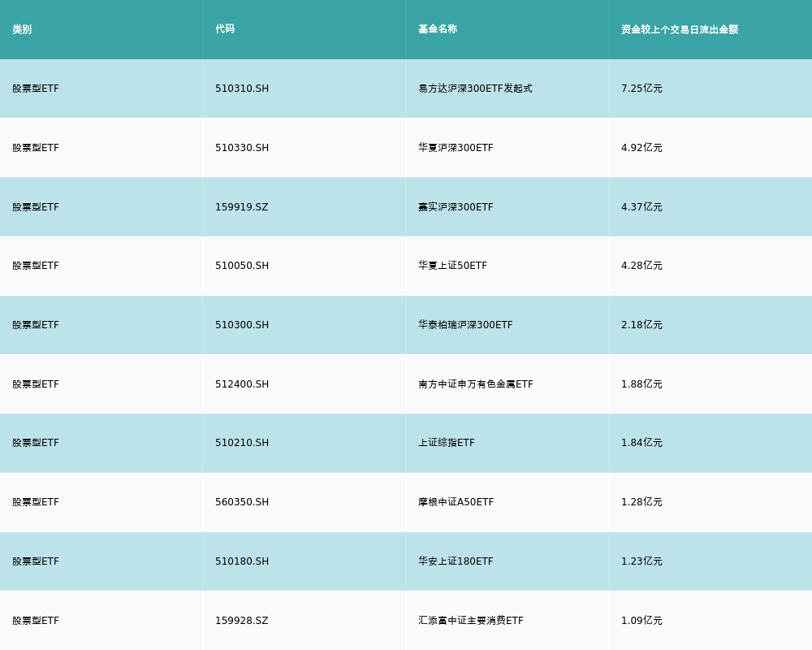This screenshot has width=812, height=650.
Task: Select 股票型ETF in the 512400.SH row
Action: [36, 384]
